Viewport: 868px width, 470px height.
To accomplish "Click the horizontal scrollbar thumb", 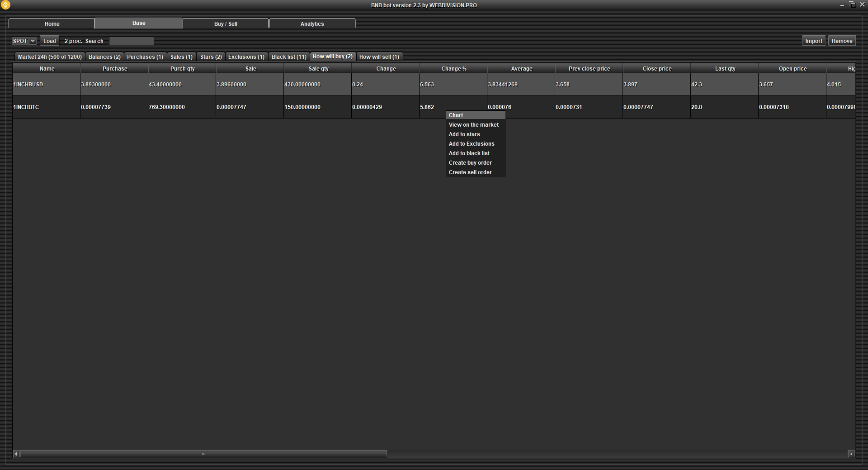I will 203,454.
